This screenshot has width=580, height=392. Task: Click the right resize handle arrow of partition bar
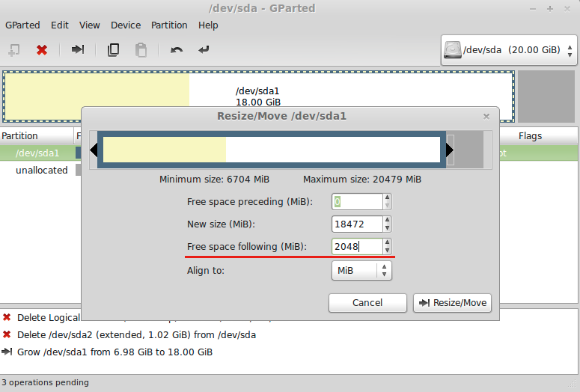pos(450,150)
